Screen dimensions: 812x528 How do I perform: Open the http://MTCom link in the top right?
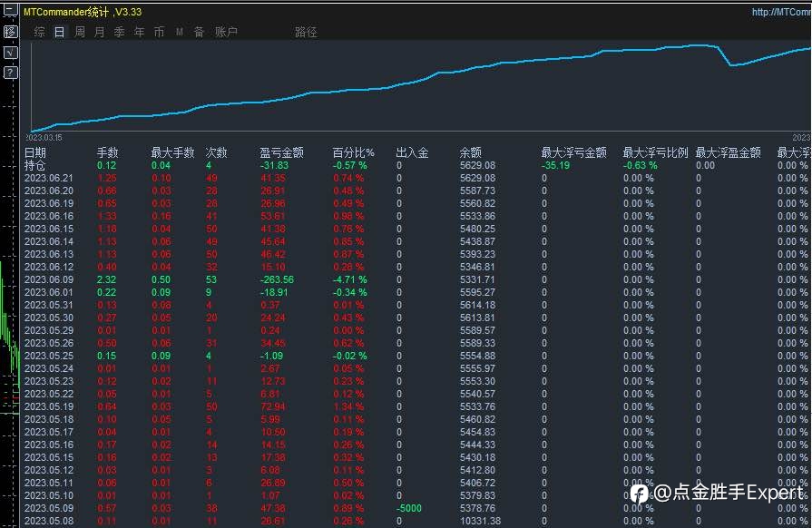click(781, 12)
